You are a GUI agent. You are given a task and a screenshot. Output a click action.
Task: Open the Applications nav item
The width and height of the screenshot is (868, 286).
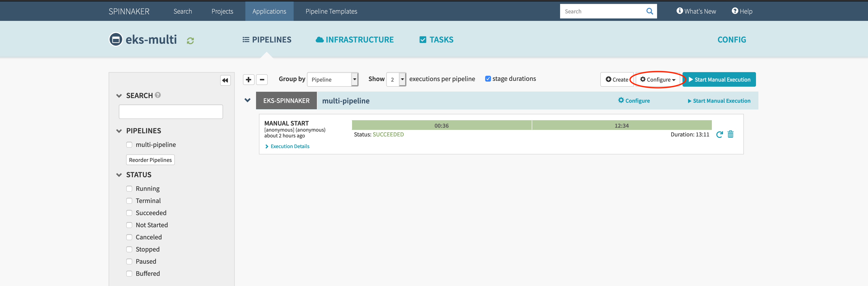pos(269,11)
